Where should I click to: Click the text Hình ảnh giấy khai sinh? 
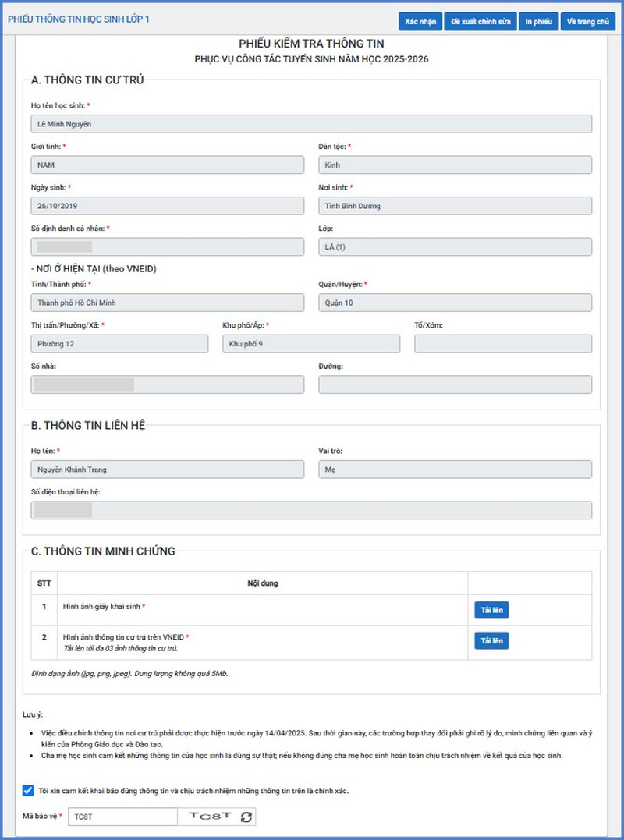pos(101,607)
